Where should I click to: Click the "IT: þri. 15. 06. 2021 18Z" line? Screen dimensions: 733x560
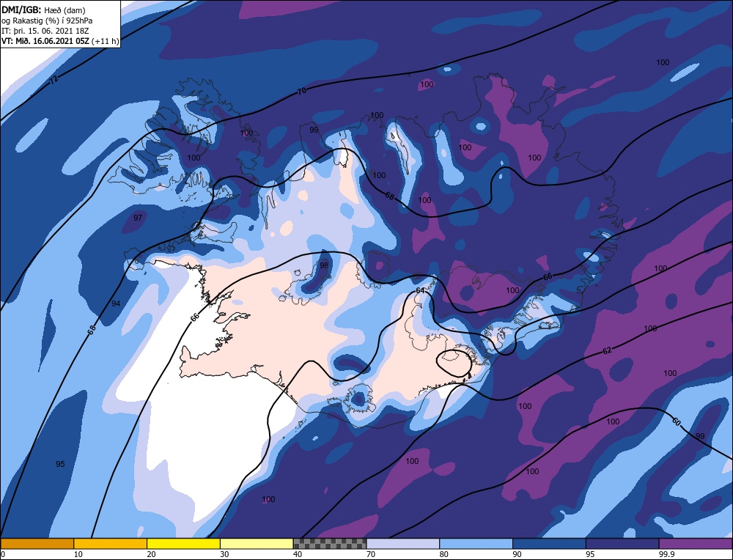(x=45, y=31)
